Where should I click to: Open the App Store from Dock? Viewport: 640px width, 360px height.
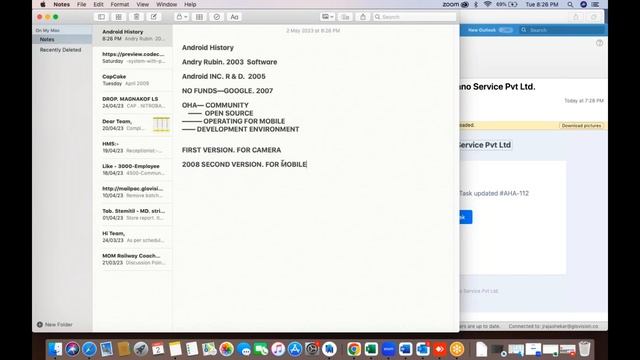(295, 349)
